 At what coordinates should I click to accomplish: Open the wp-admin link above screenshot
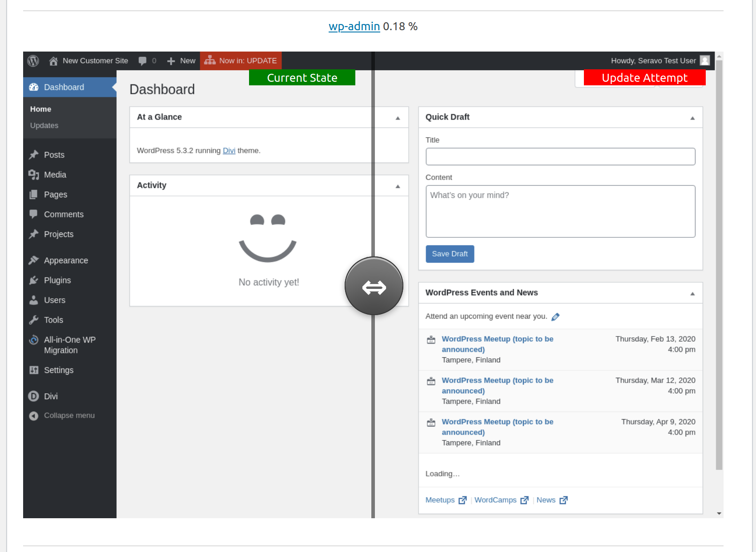(354, 26)
